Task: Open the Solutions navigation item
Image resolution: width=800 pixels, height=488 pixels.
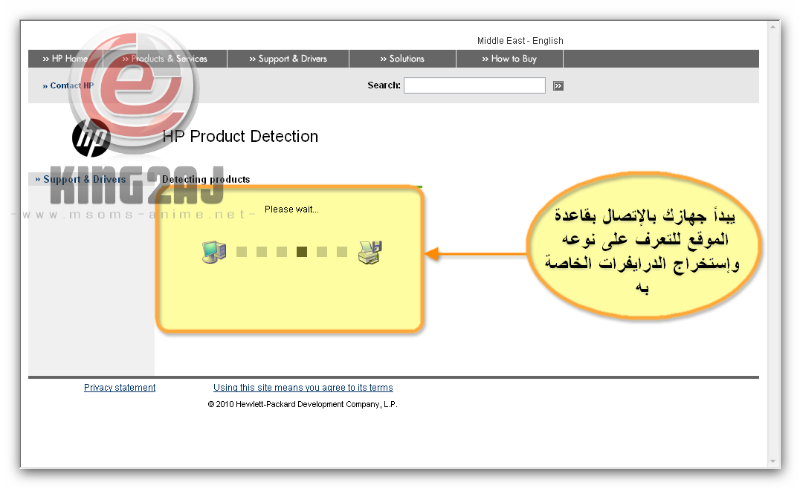Action: [407, 59]
